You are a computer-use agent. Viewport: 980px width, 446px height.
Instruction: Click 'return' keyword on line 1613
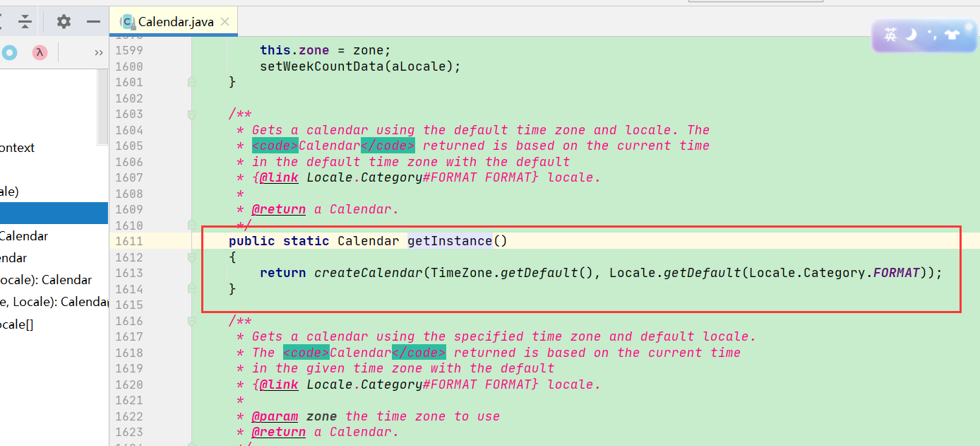point(283,273)
